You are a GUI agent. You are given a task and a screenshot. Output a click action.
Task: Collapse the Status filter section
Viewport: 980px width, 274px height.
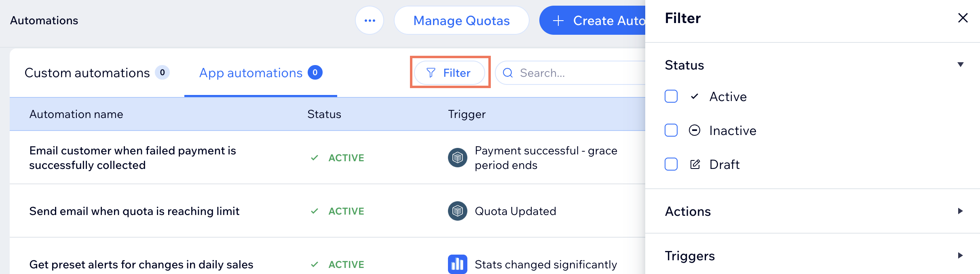pyautogui.click(x=960, y=65)
